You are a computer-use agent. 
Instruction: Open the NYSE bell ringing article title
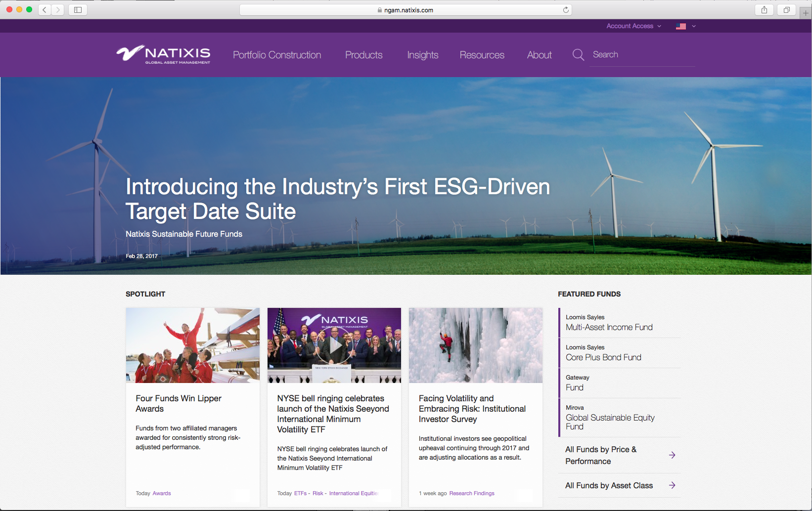333,414
